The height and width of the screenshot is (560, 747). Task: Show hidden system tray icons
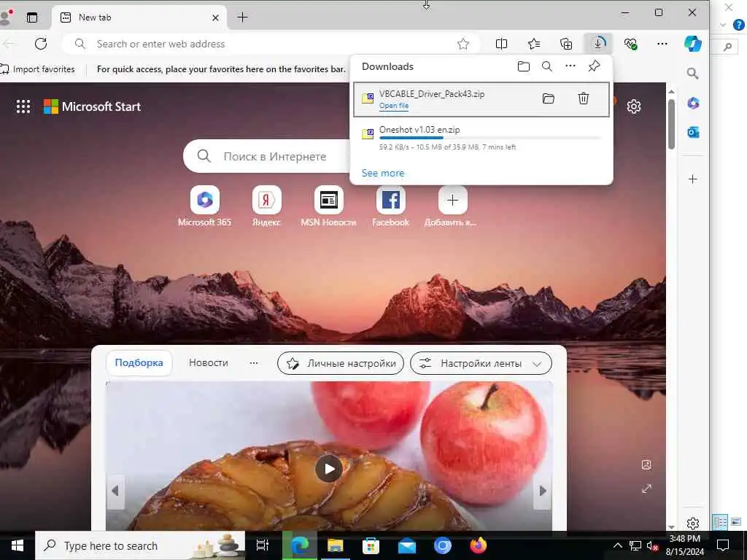pos(617,545)
